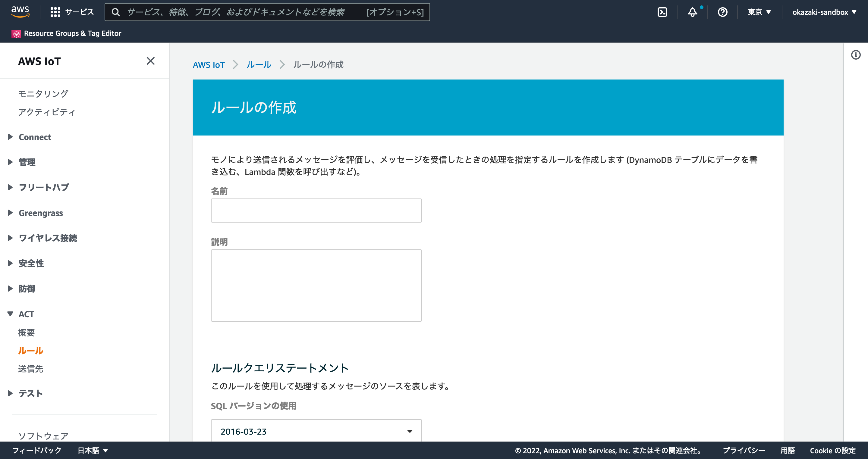The image size is (868, 459).
Task: Open the SQL version dropdown
Action: pos(316,431)
